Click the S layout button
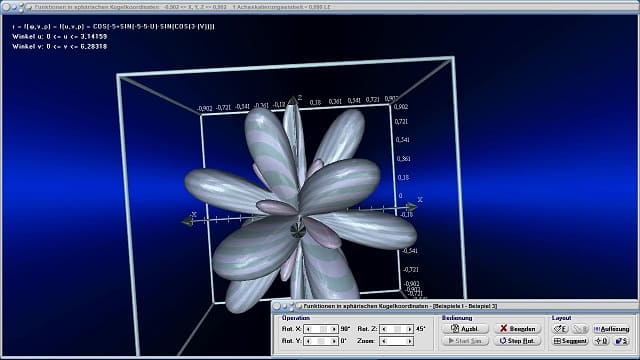Image resolution: width=640 pixels, height=360 pixels. tap(622, 341)
